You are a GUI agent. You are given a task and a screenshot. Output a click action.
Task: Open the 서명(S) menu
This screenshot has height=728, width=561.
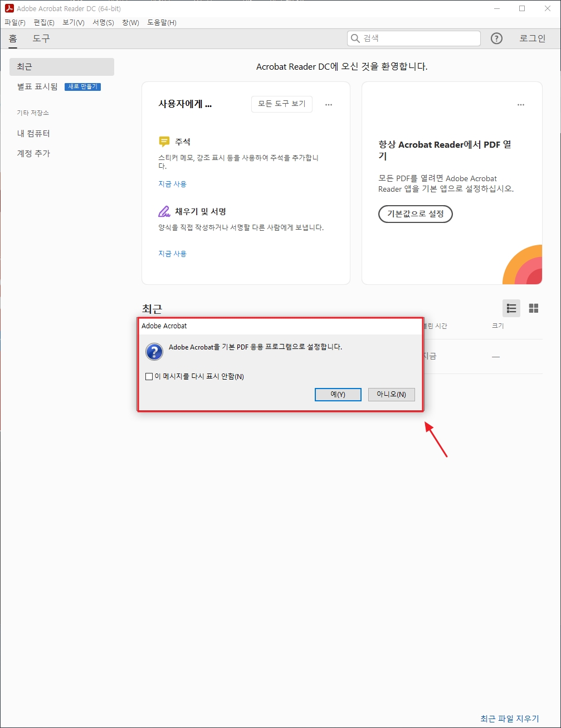pyautogui.click(x=103, y=23)
